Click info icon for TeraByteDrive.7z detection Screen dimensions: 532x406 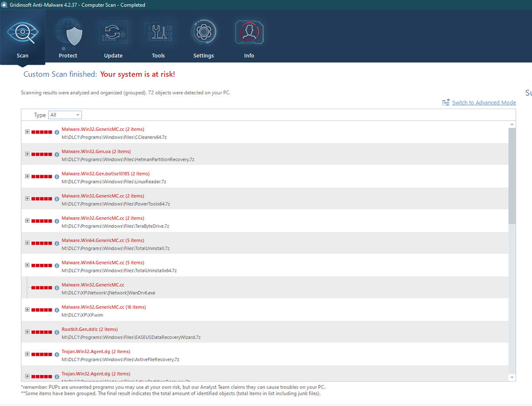57,221
